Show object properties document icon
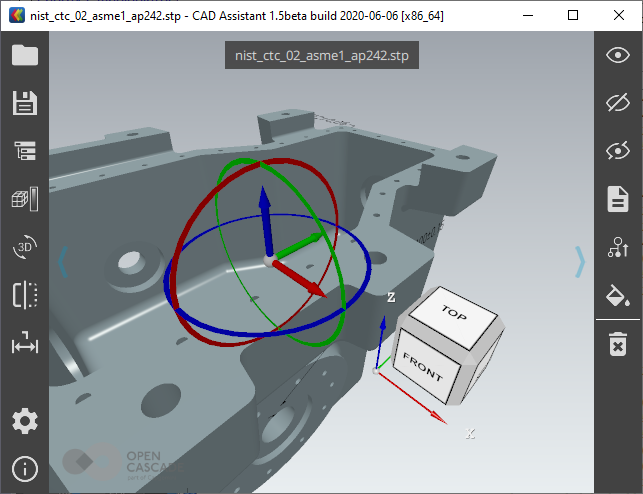The image size is (643, 494). 618,199
